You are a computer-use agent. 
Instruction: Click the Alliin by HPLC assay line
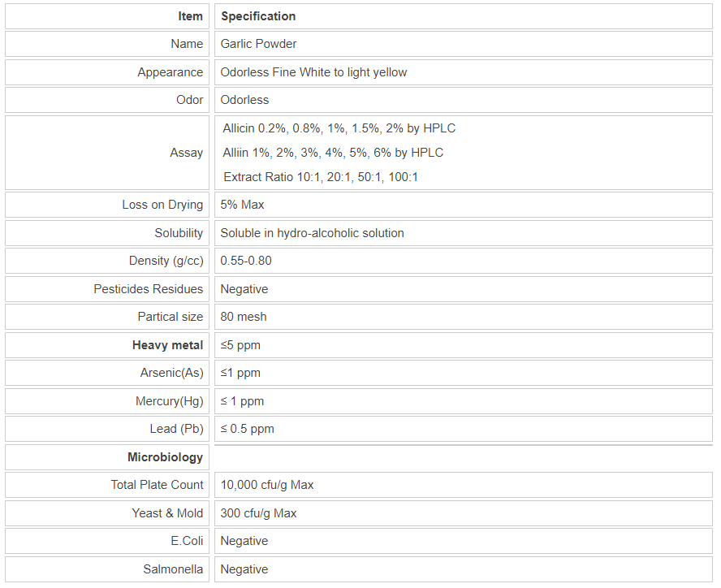coord(333,153)
